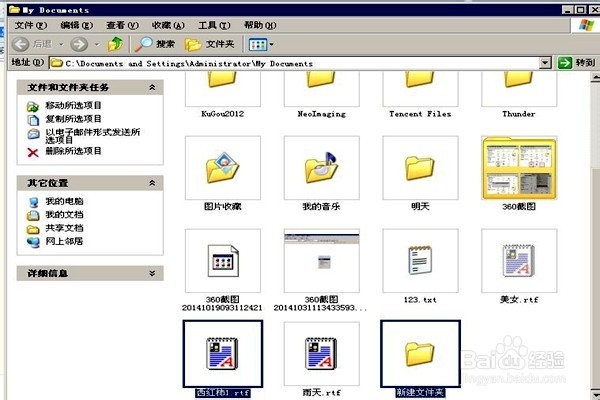This screenshot has height=400, width=600.
Task: Click the vertical scrollbar up arrow
Action: pyautogui.click(x=595, y=78)
